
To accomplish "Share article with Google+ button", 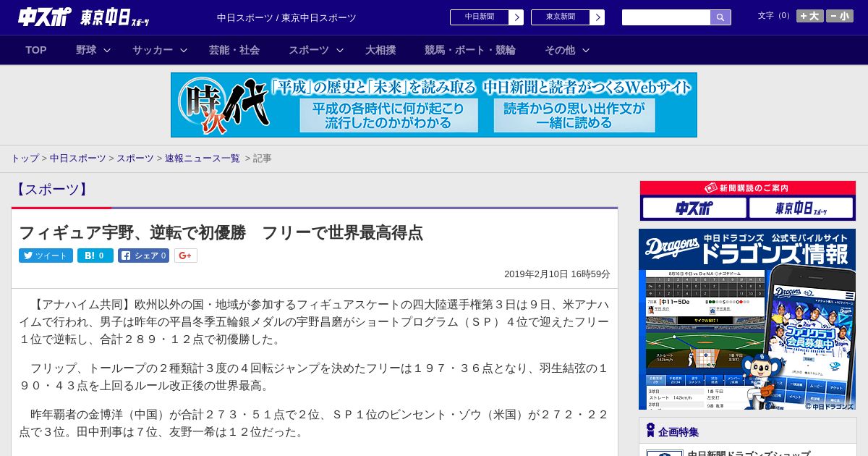I will 186,256.
